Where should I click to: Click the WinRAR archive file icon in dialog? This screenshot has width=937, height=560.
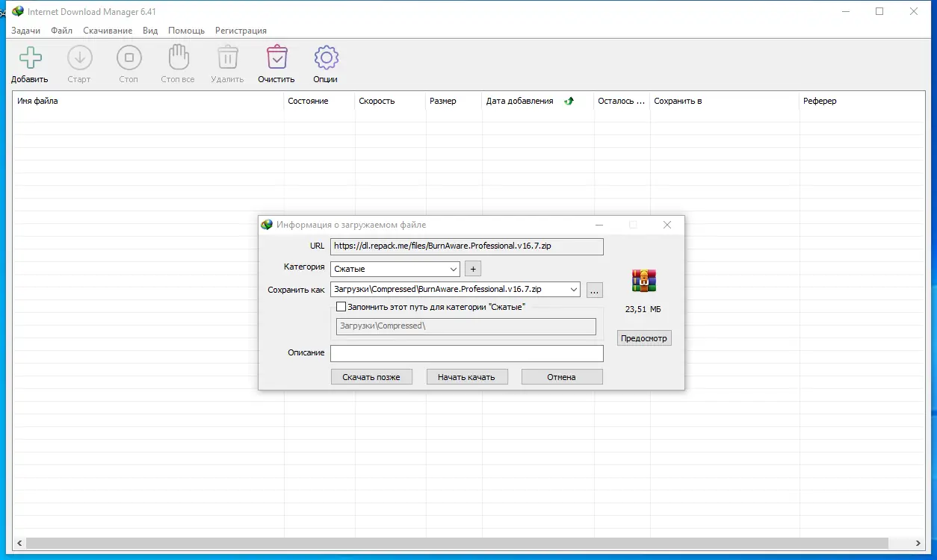point(643,281)
